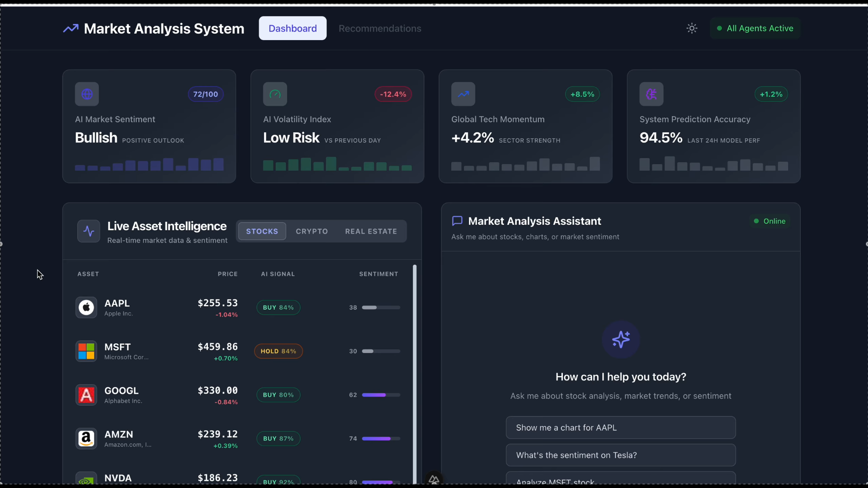Click the trending arrow icon in Global Tech Momentum card

coord(463,94)
